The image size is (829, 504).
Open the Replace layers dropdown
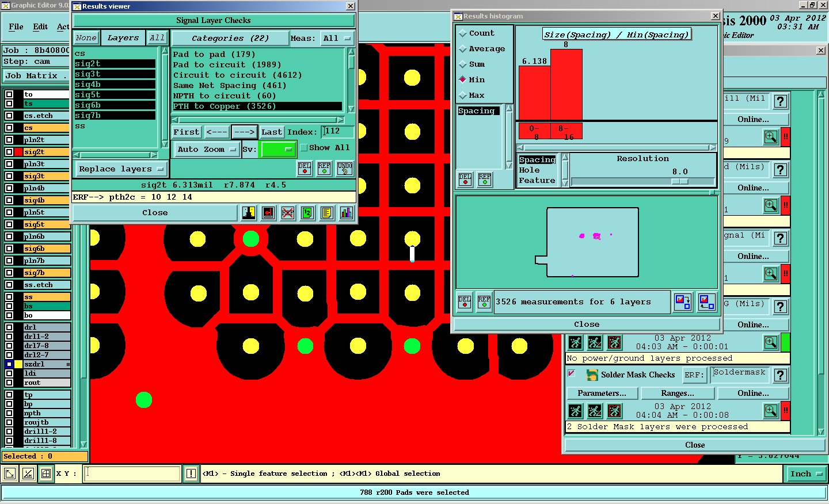(x=121, y=169)
